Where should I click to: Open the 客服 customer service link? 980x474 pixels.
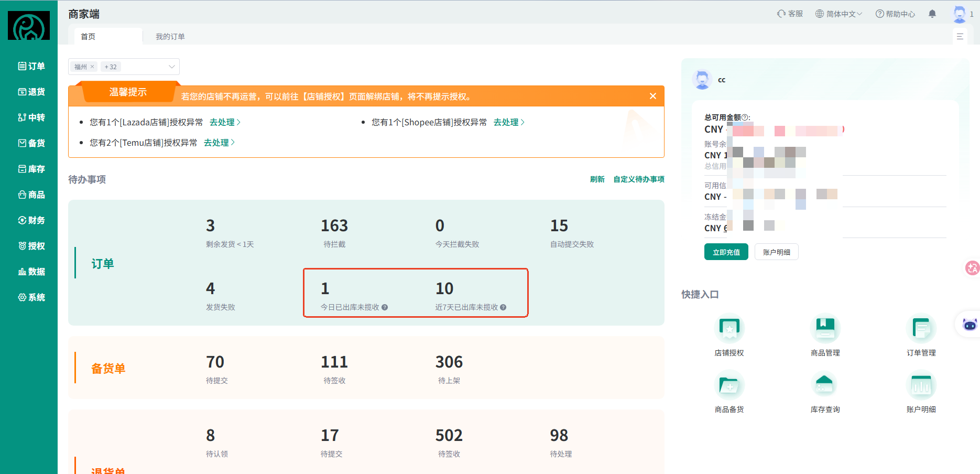[x=790, y=14]
